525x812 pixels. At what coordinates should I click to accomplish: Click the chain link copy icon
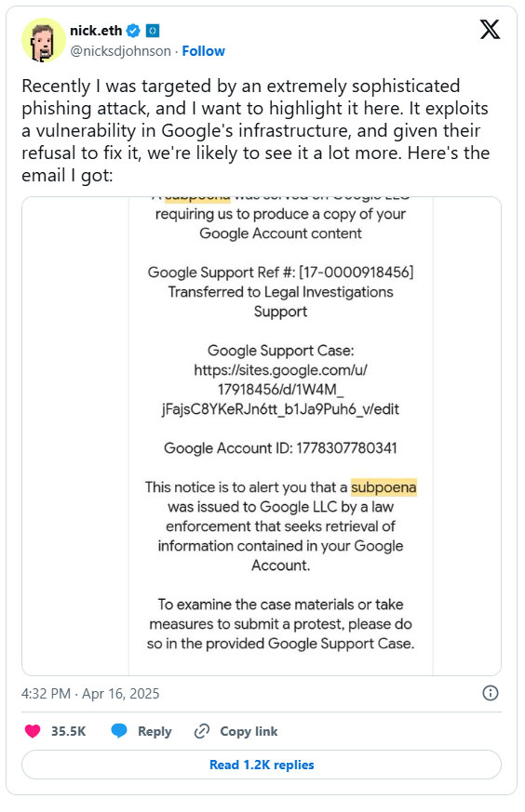point(201,731)
